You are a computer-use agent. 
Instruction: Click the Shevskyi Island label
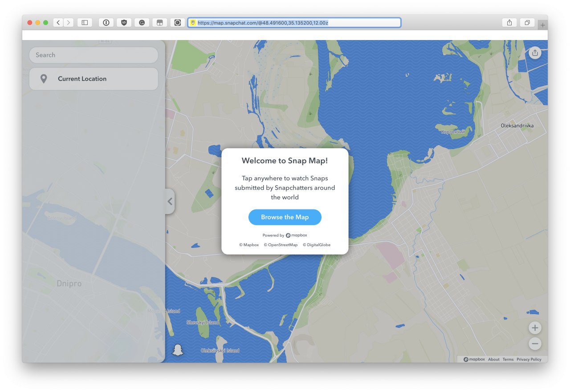coord(203,322)
